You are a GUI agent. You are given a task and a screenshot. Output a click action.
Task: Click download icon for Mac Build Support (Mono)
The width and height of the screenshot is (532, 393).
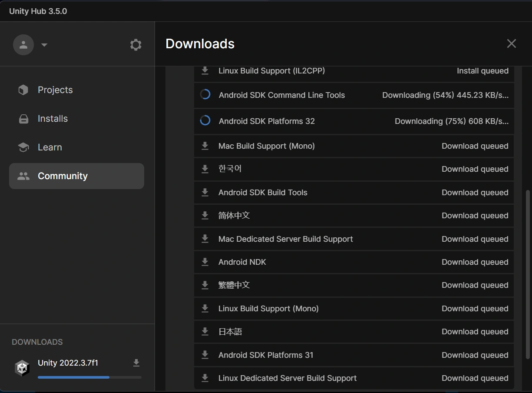[205, 146]
